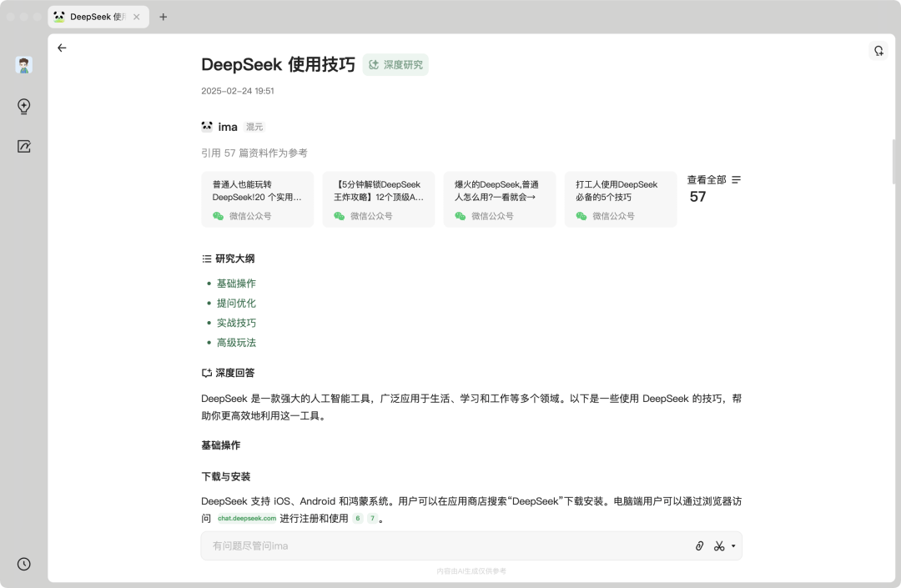Screen dimensions: 901x588
Task: Open the lightbulb knowledge icon in the sidebar
Action: coord(23,106)
